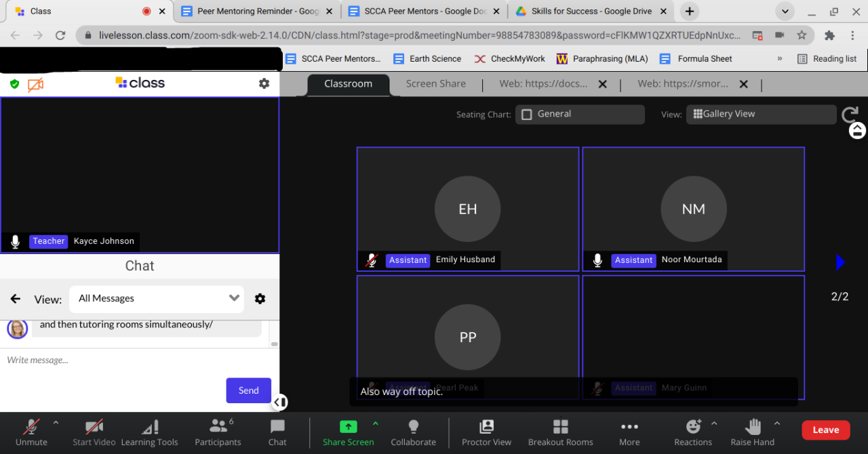Click the Assistant badge for Emily Husband
This screenshot has width=868, height=454.
408,260
